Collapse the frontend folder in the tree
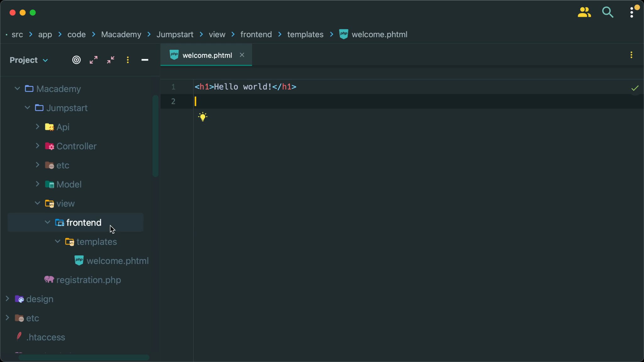 (x=47, y=222)
